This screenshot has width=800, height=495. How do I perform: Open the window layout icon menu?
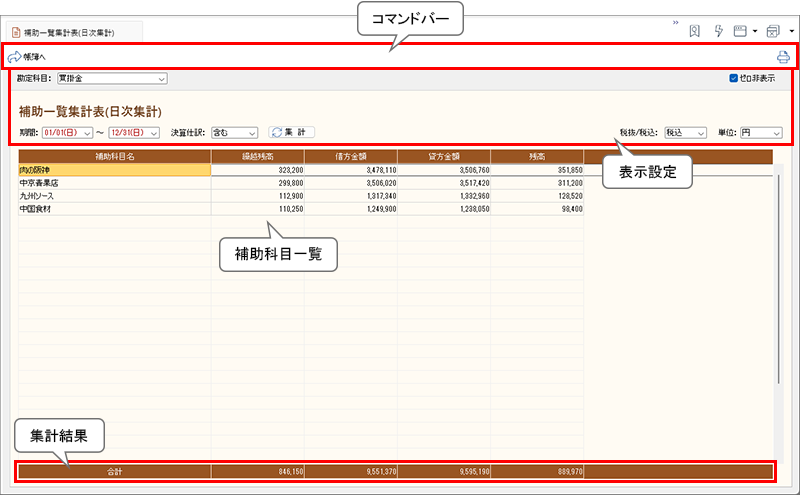742,31
